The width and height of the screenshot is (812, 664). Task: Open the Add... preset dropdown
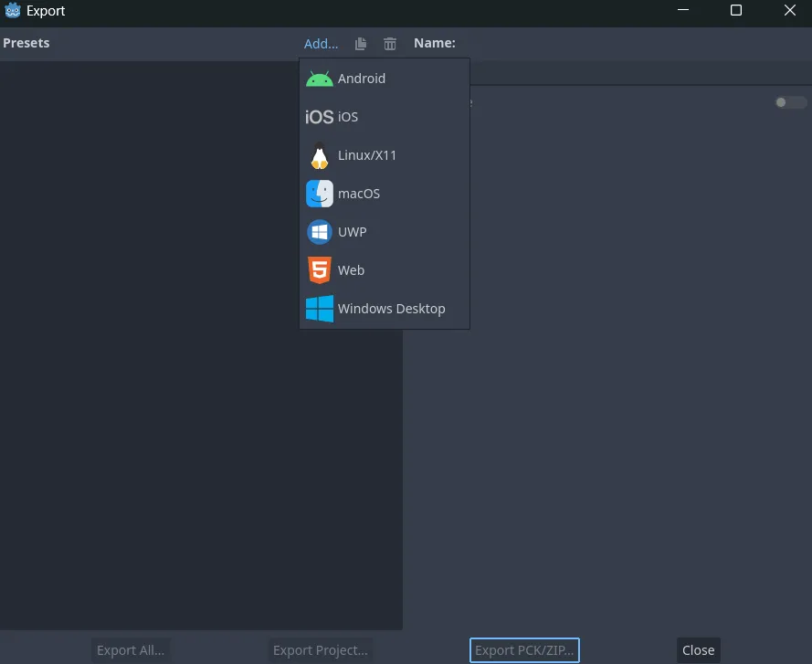pos(321,44)
